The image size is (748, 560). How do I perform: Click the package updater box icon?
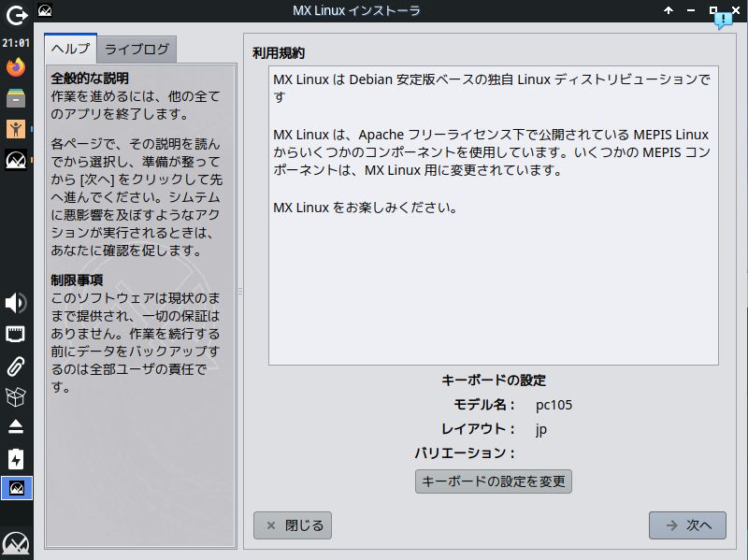[x=16, y=397]
